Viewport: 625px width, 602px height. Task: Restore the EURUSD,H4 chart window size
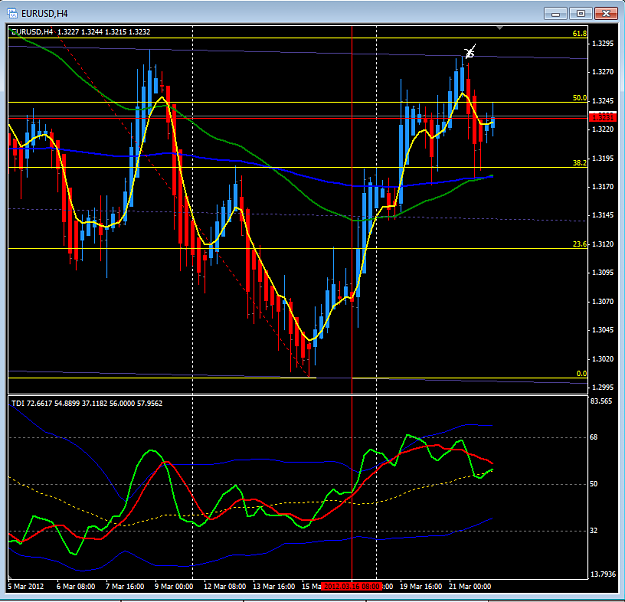point(581,14)
